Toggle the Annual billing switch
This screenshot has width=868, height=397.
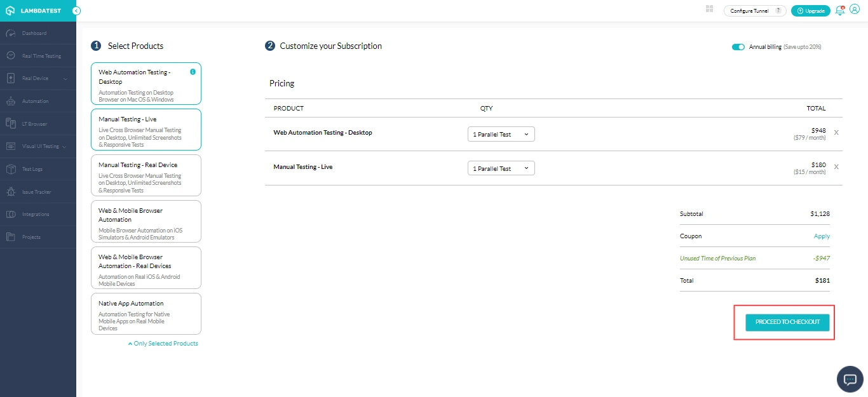pyautogui.click(x=738, y=47)
